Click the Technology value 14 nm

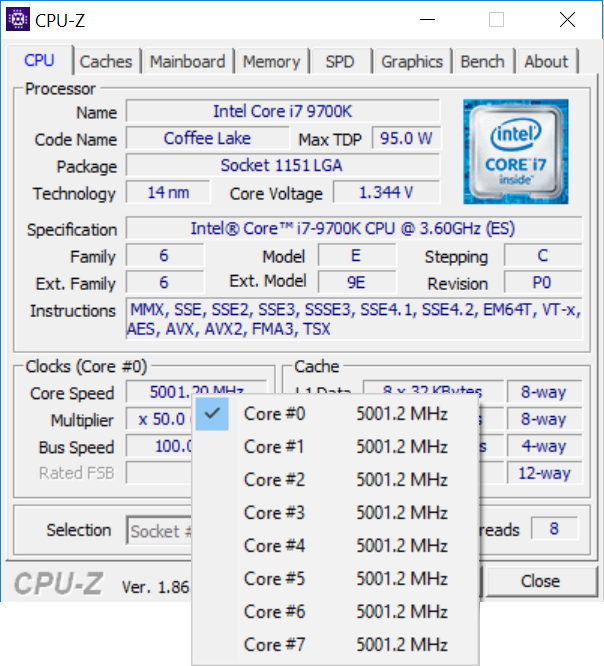(x=168, y=193)
